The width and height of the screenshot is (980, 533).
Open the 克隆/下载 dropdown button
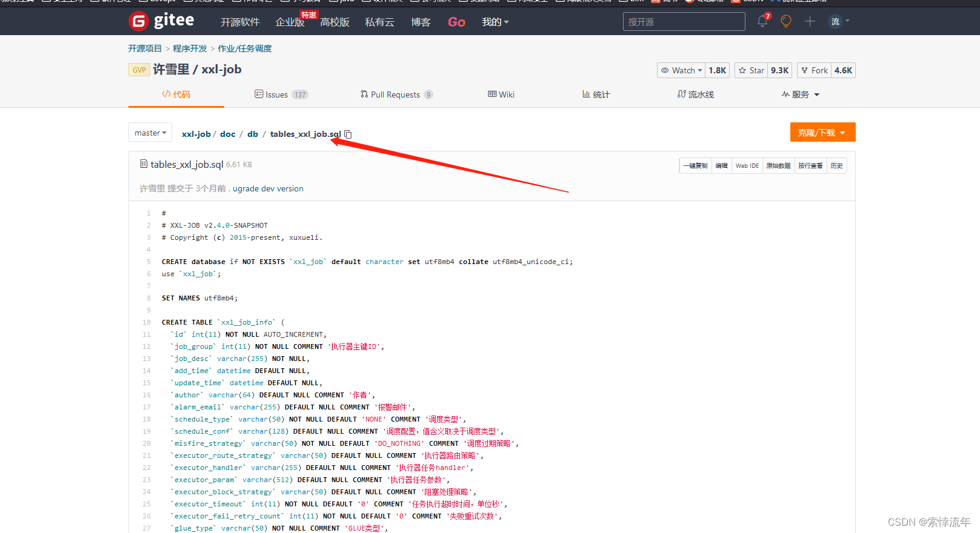pos(822,132)
